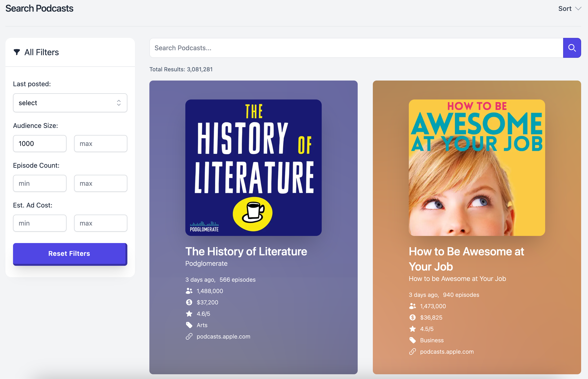Click the Podglomerate publisher name
This screenshot has width=588, height=379.
pos(206,264)
